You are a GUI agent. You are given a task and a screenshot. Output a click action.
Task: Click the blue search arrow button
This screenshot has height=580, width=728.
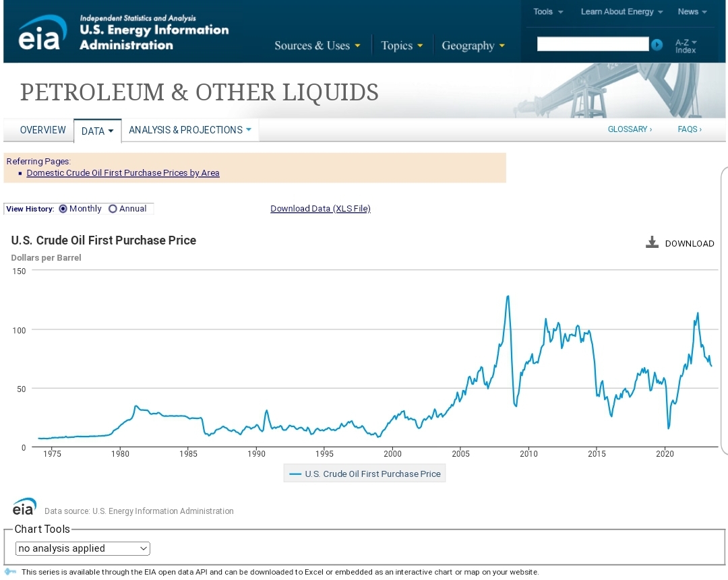[x=657, y=44]
